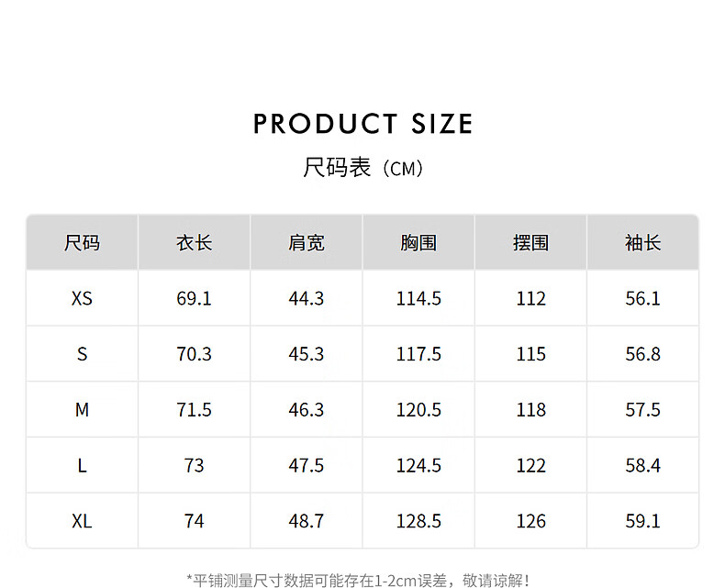
Task: Click the XL size row label
Action: (82, 521)
